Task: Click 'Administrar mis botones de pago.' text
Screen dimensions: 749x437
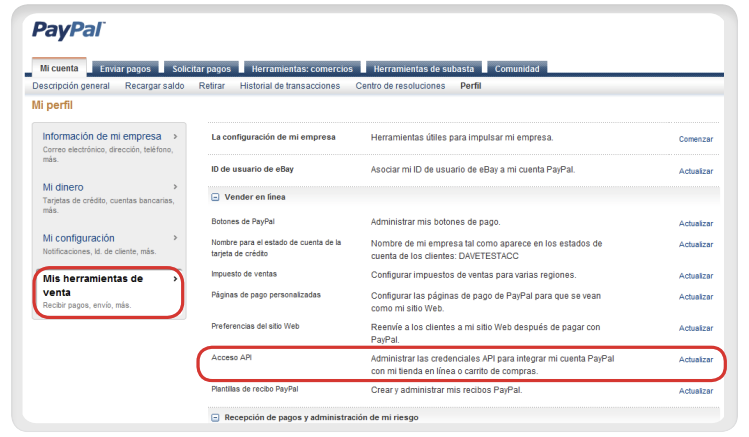Action: [435, 222]
